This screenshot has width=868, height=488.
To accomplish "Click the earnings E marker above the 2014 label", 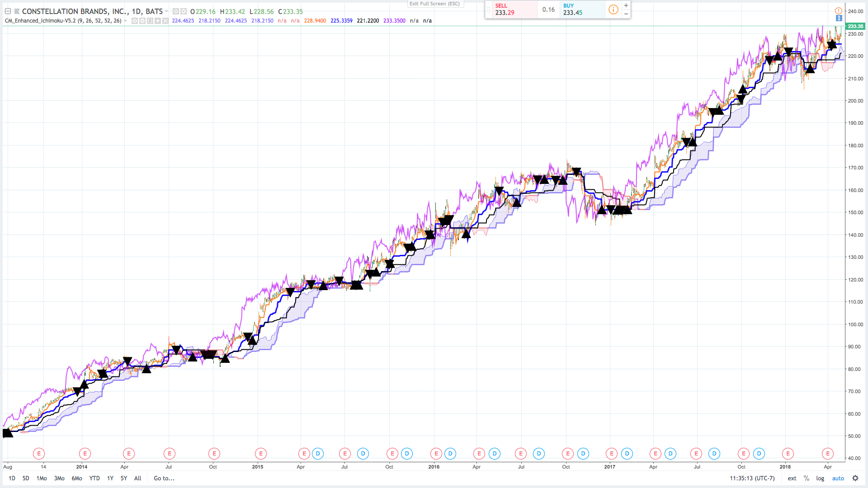I will (x=85, y=453).
